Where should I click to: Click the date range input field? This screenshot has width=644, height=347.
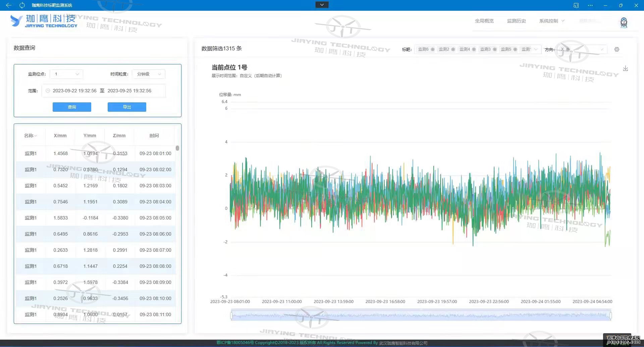(103, 91)
